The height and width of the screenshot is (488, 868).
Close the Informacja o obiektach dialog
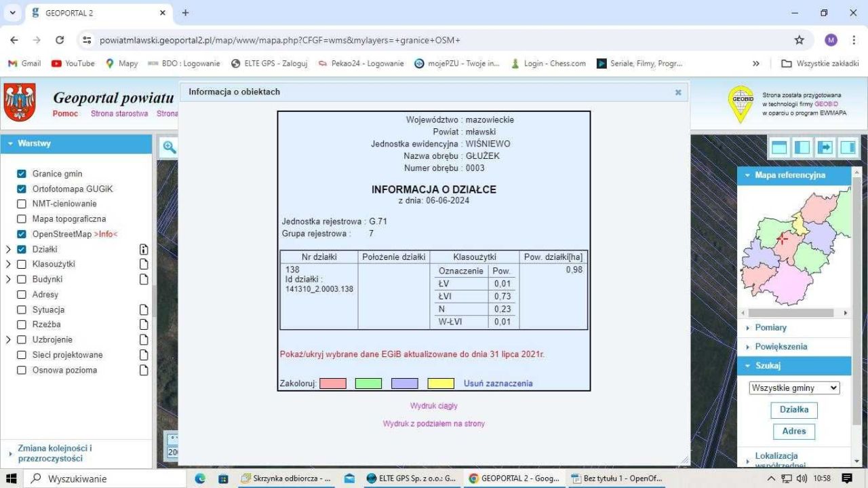pyautogui.click(x=678, y=92)
